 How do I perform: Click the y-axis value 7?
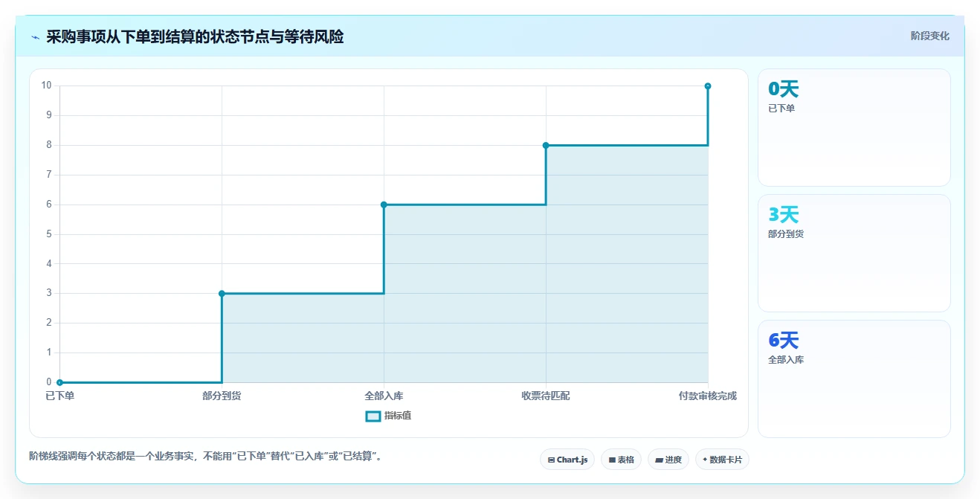[49, 175]
